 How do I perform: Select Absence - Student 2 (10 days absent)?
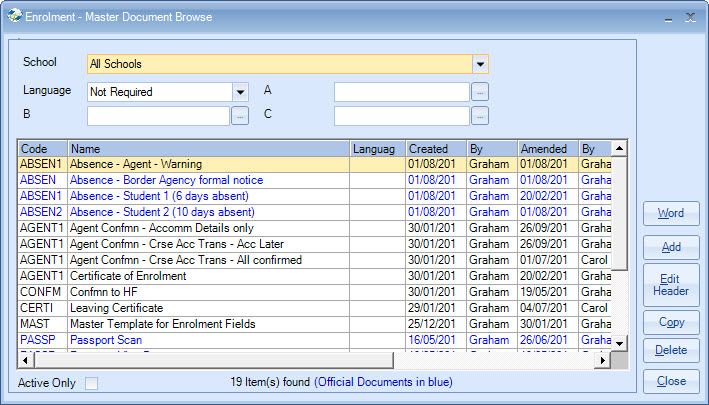coord(315,212)
